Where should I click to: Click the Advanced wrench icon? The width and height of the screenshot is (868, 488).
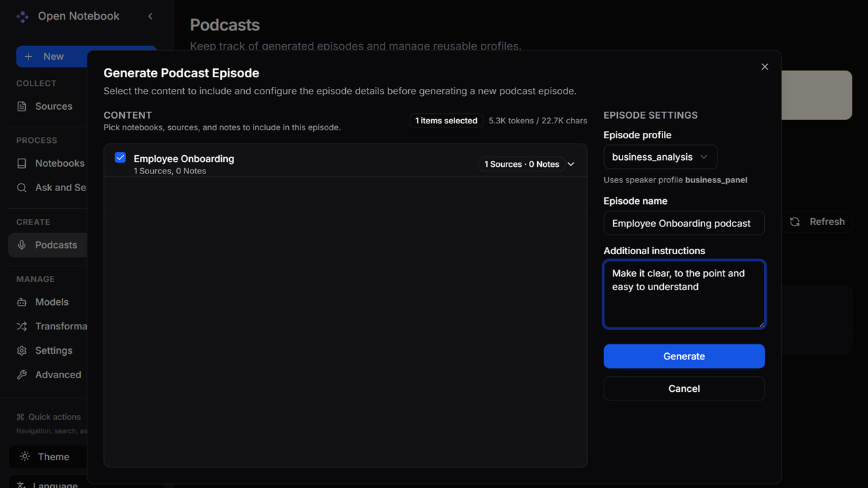click(x=22, y=375)
